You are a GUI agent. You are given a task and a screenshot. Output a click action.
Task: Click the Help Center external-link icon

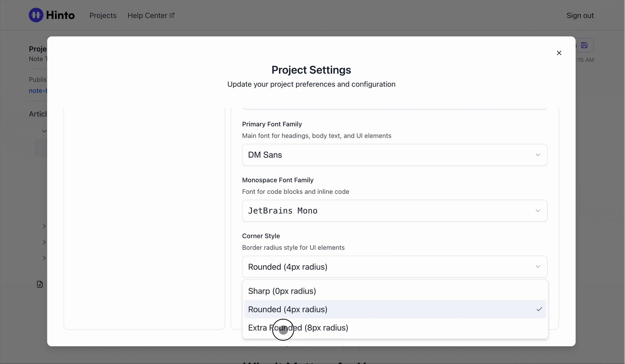[172, 15]
